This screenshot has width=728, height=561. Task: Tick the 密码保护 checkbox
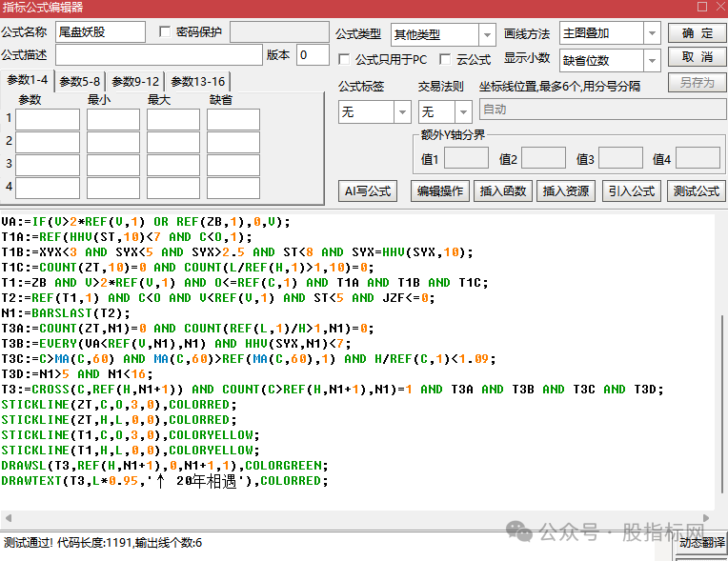point(164,31)
